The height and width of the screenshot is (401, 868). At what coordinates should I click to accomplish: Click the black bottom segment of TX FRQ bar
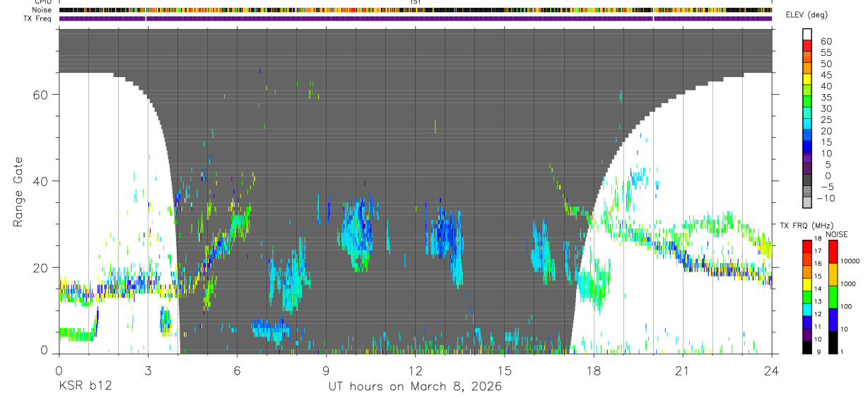807,347
